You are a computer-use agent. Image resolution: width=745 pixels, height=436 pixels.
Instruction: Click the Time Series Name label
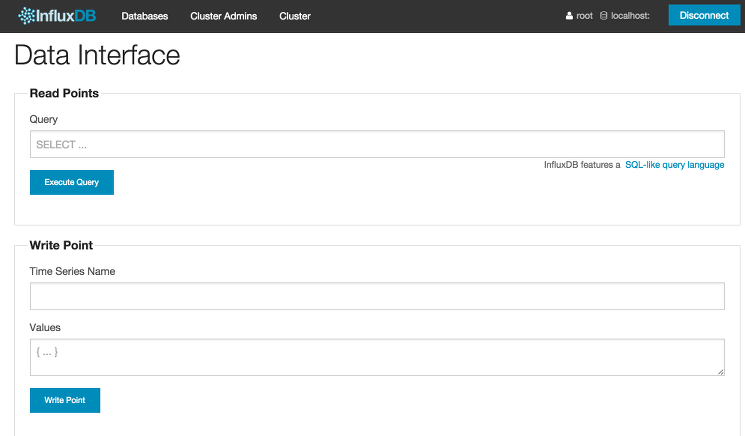point(72,271)
